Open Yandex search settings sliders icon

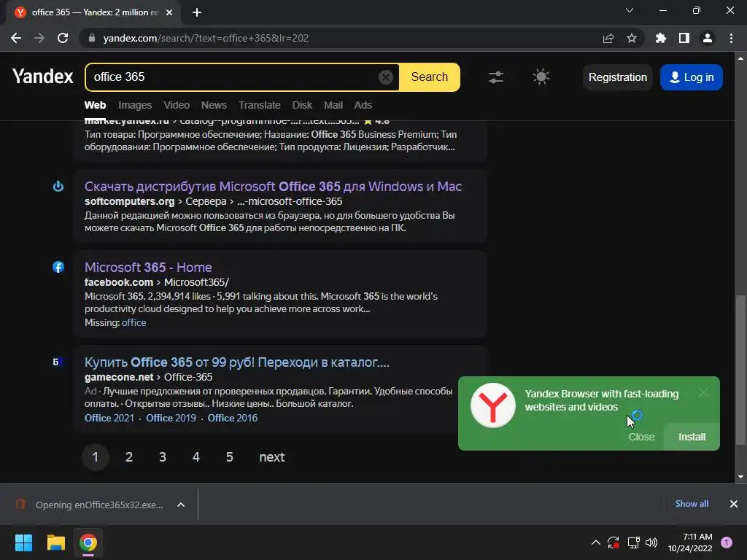click(496, 77)
